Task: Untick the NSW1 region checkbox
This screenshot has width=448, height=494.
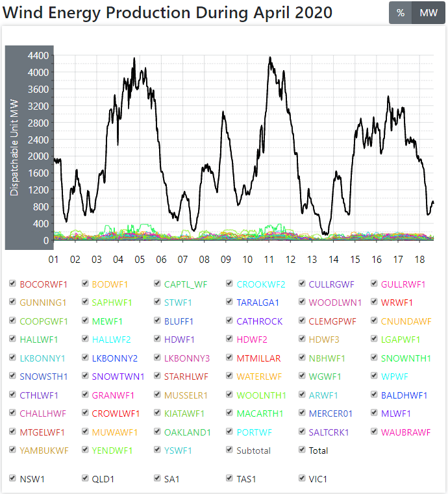Action: pyautogui.click(x=13, y=478)
